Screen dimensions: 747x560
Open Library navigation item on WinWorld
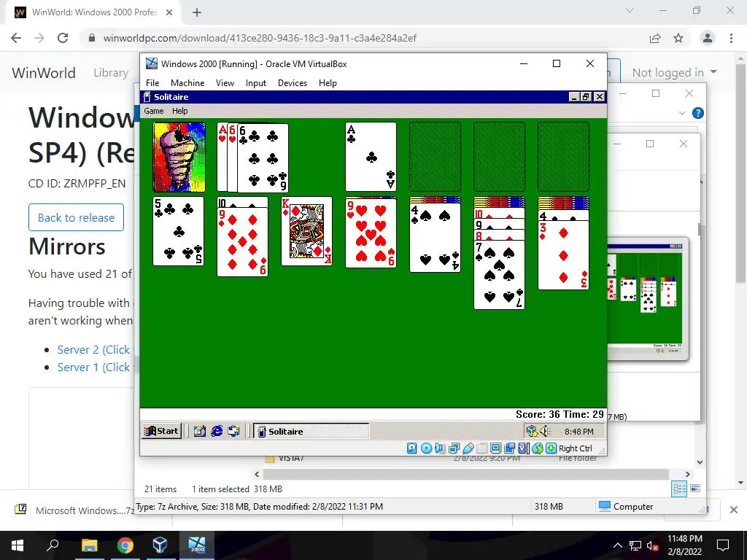111,73
